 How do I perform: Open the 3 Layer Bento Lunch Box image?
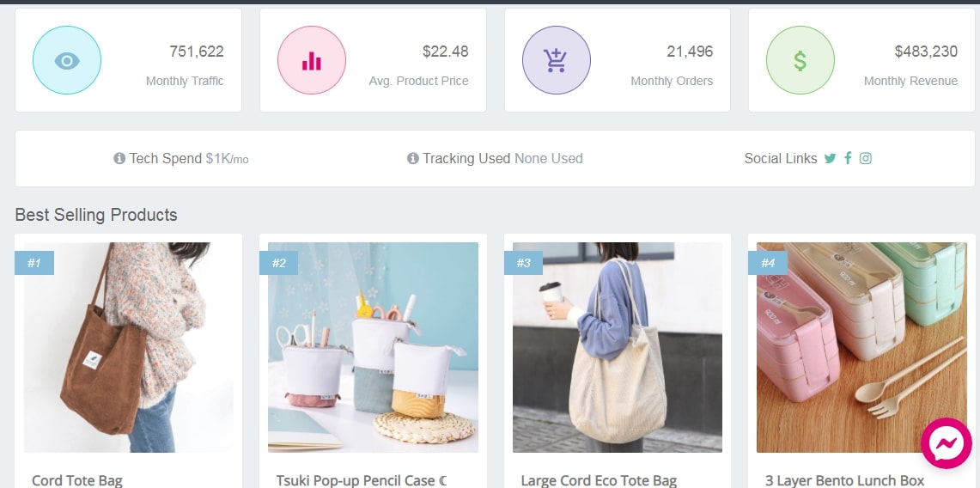(861, 347)
